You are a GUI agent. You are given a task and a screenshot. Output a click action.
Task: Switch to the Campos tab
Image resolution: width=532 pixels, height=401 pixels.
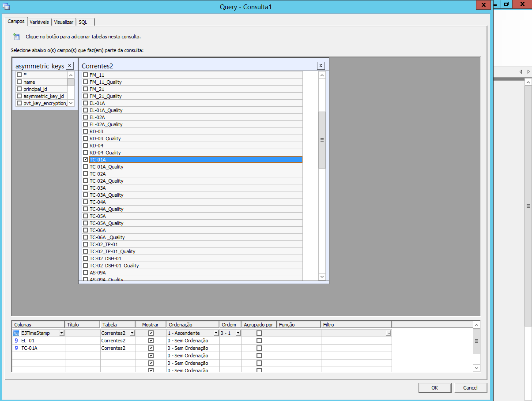point(16,22)
